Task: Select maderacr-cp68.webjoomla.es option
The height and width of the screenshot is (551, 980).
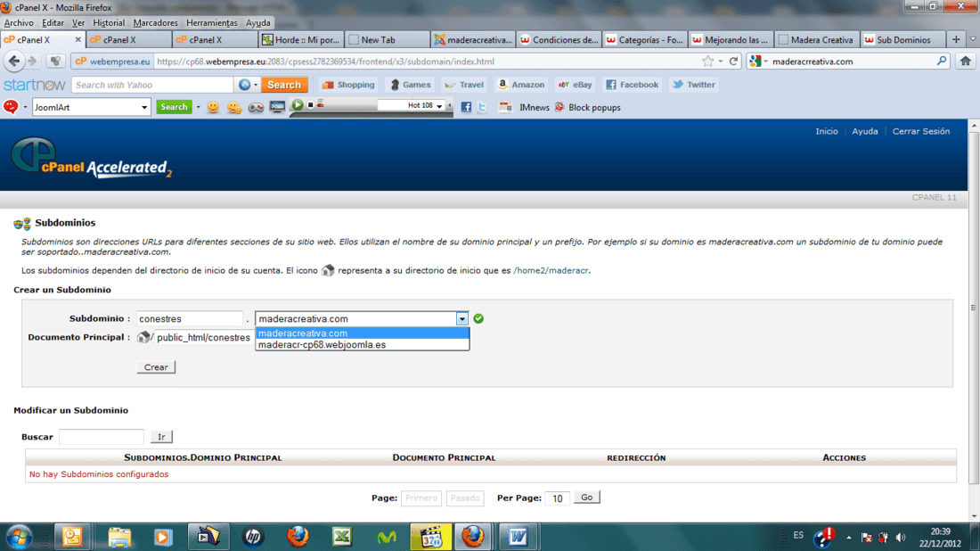Action: tap(362, 345)
